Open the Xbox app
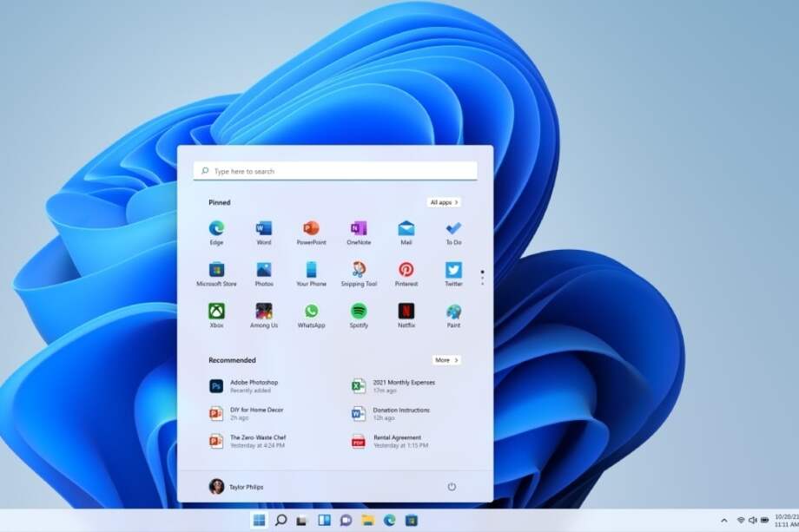This screenshot has height=532, width=799. 215,310
